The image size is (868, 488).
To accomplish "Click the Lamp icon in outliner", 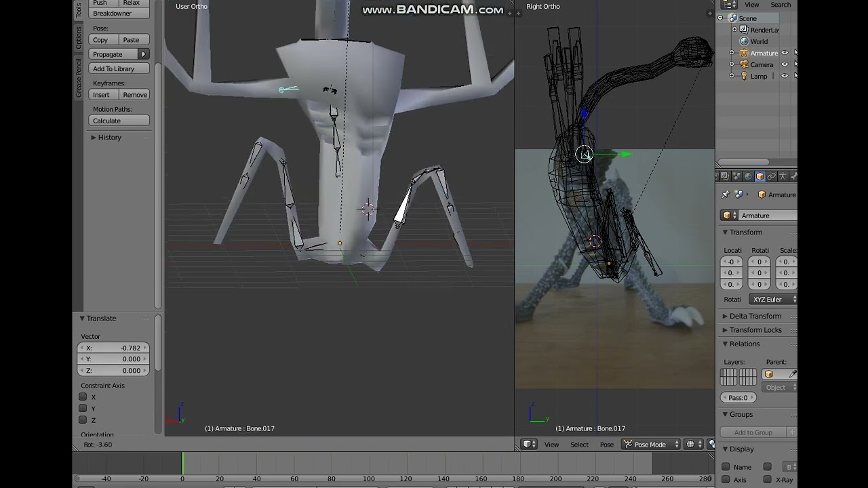I will pos(744,76).
